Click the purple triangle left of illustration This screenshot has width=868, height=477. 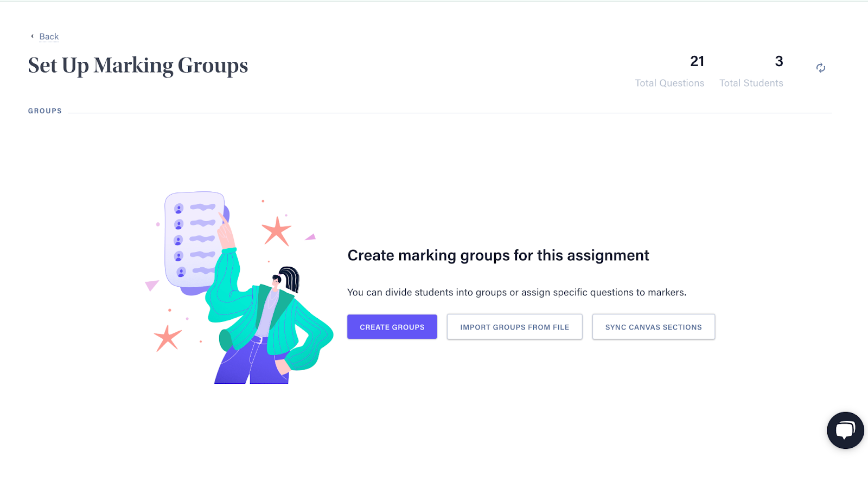click(x=151, y=285)
